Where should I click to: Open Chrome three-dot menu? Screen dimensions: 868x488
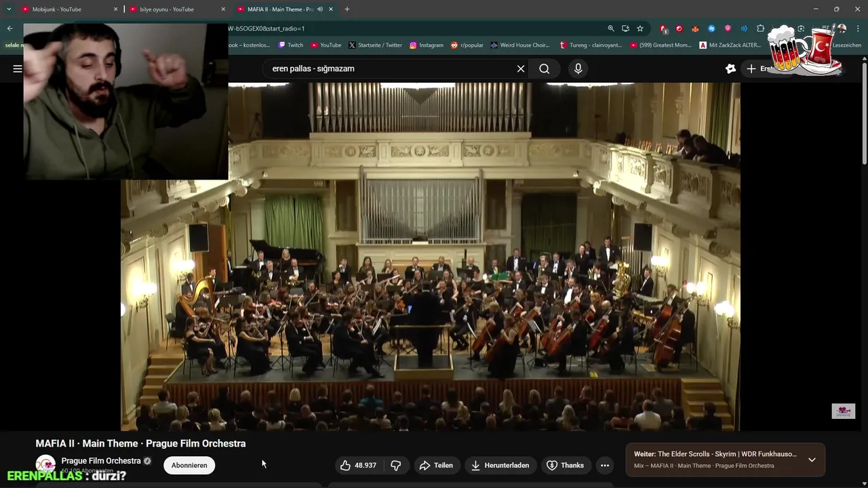pyautogui.click(x=859, y=28)
